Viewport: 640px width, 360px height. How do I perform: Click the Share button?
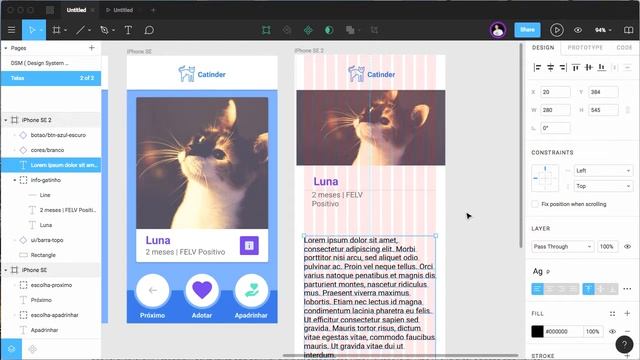pyautogui.click(x=527, y=30)
